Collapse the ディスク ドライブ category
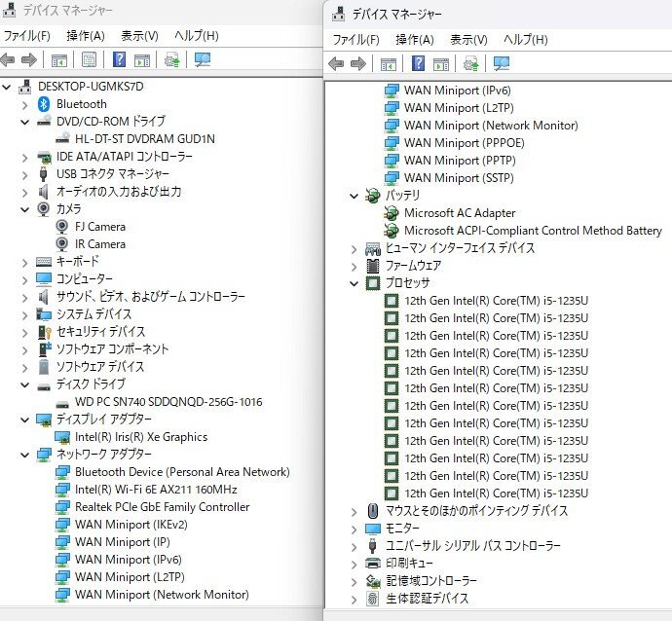Viewport: 672px width, 621px height. click(25, 385)
